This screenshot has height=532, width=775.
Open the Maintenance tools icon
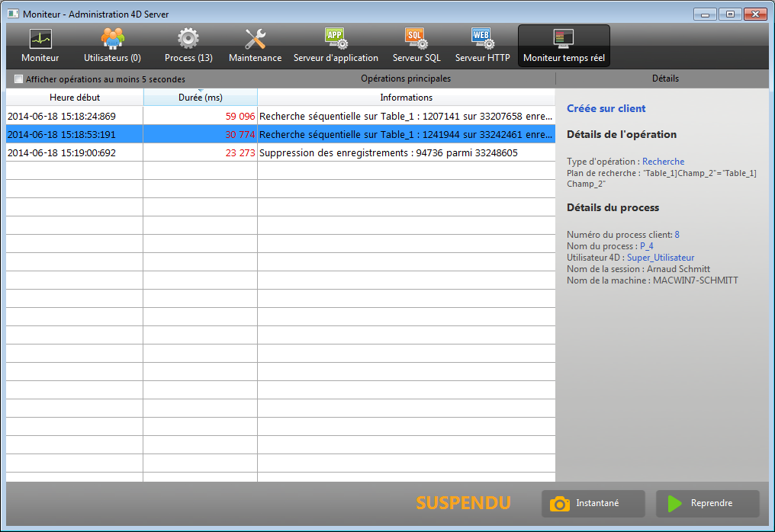(x=255, y=39)
